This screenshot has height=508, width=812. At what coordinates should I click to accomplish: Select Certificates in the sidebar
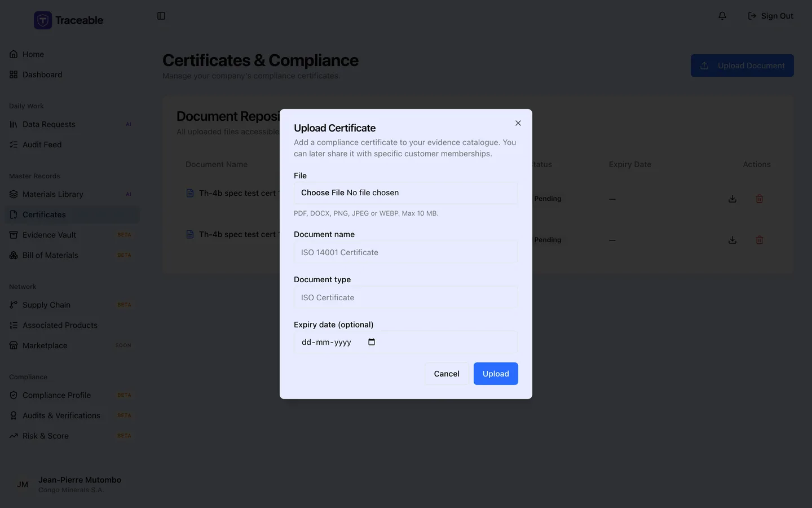pos(72,214)
